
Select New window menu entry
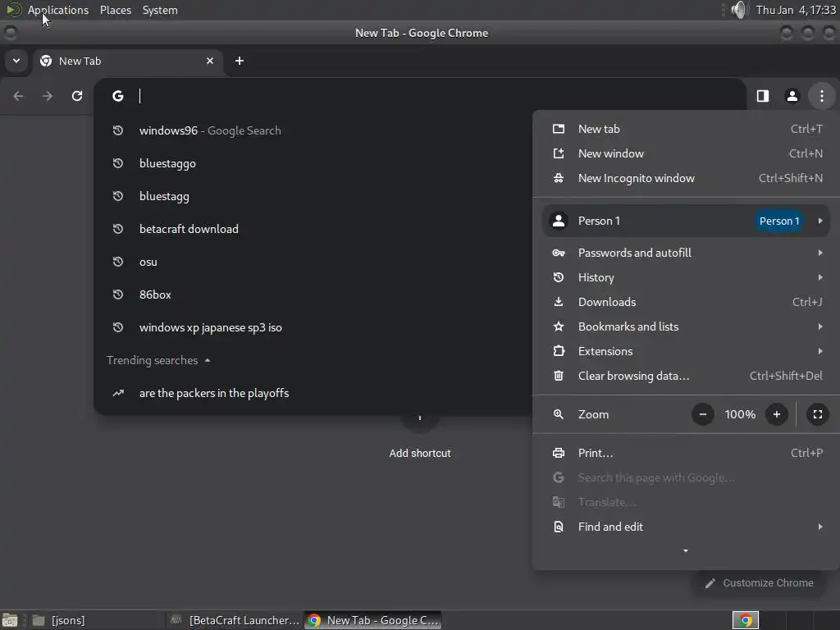click(x=687, y=153)
